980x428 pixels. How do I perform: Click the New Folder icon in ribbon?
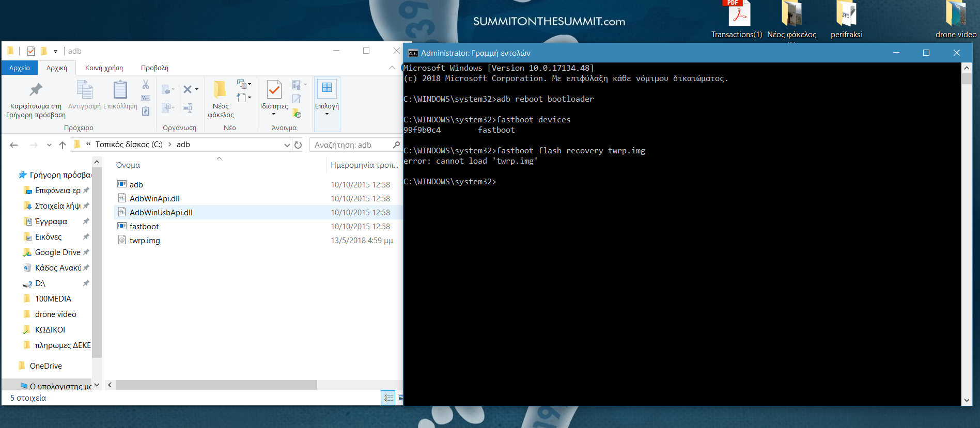pos(220,90)
